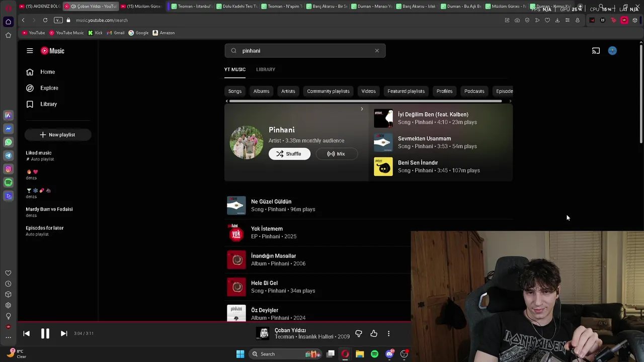Reload the page in browser toolbar

coord(45,20)
